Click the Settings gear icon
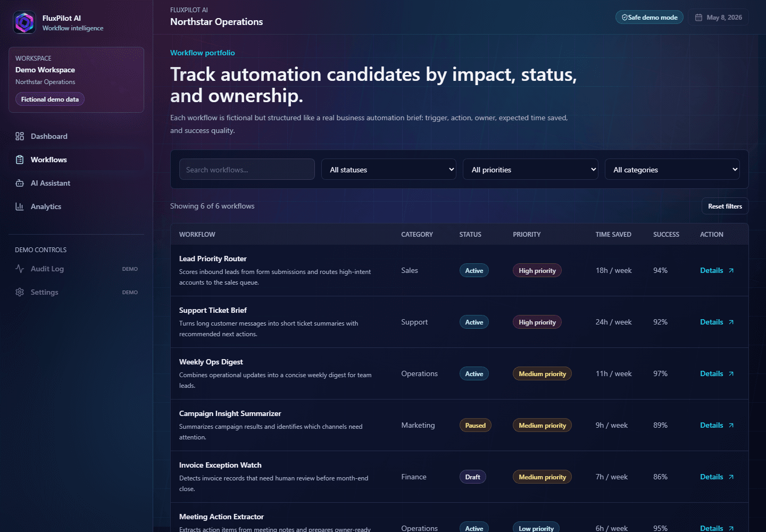The height and width of the screenshot is (532, 766). click(20, 292)
